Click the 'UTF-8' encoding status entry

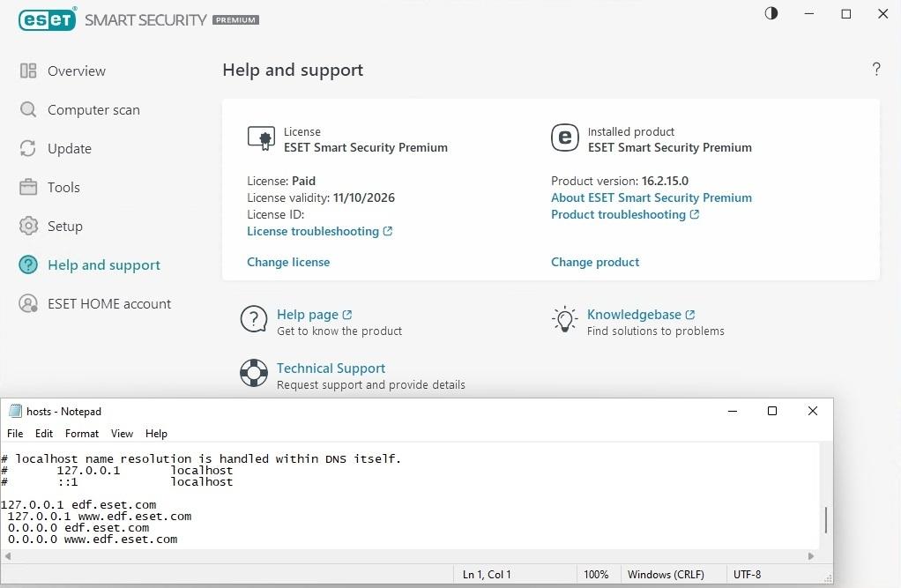747,574
